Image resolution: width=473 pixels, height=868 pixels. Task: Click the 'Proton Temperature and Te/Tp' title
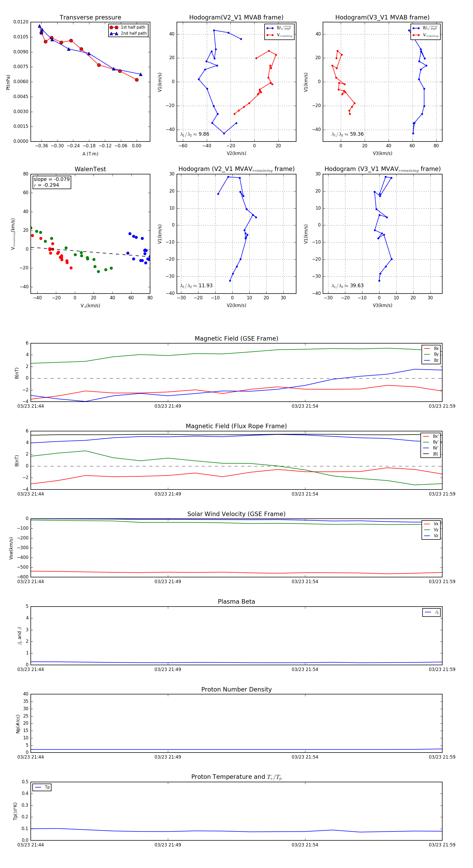click(236, 777)
